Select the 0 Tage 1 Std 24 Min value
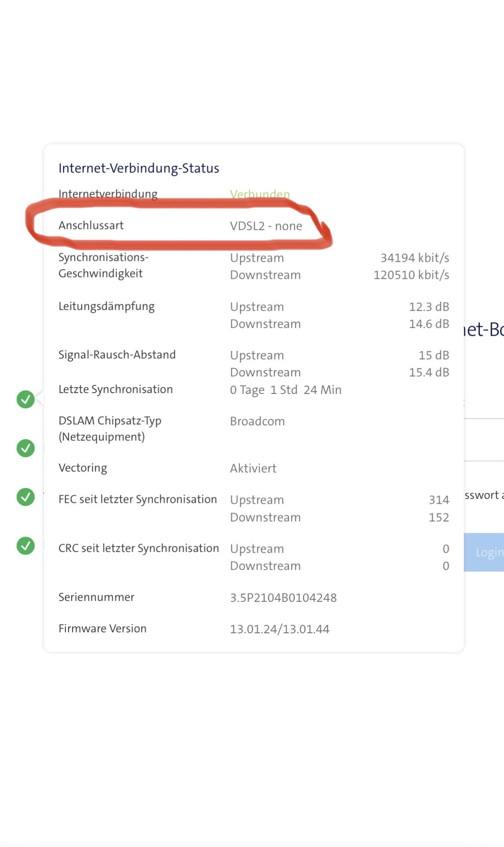Viewport: 504px width, 847px height. (285, 390)
